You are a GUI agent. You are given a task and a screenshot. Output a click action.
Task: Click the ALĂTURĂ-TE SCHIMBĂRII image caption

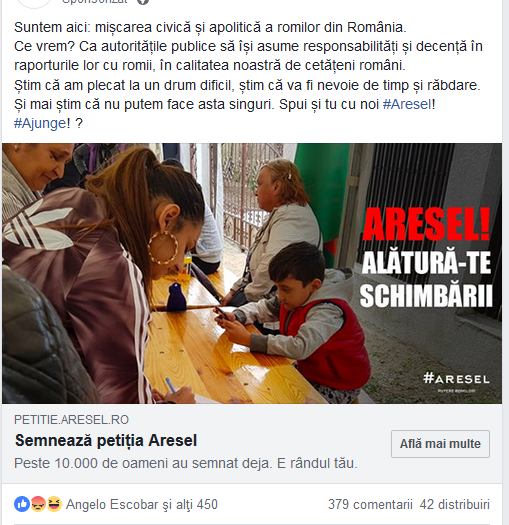(x=426, y=279)
